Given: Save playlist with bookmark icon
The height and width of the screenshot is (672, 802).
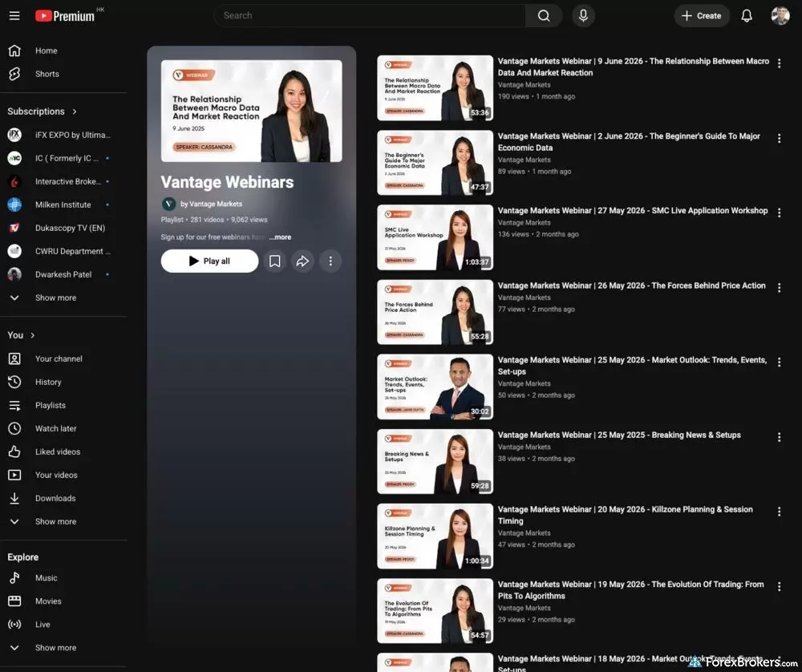Looking at the screenshot, I should pos(274,261).
